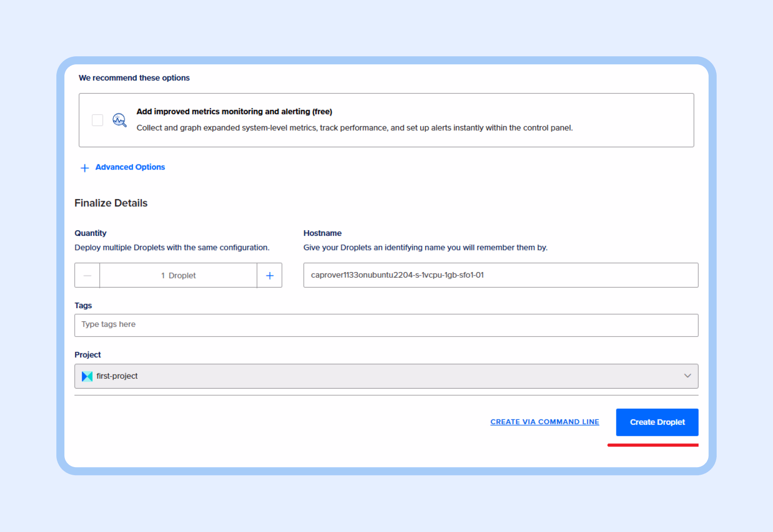Click the Project dropdown chevron arrow
The image size is (773, 532).
[x=687, y=376]
